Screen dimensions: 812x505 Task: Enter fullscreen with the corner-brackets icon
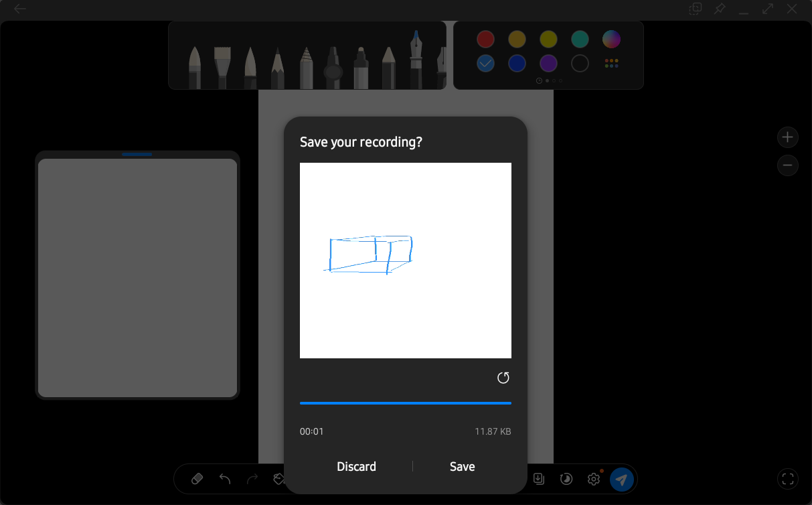pos(787,479)
